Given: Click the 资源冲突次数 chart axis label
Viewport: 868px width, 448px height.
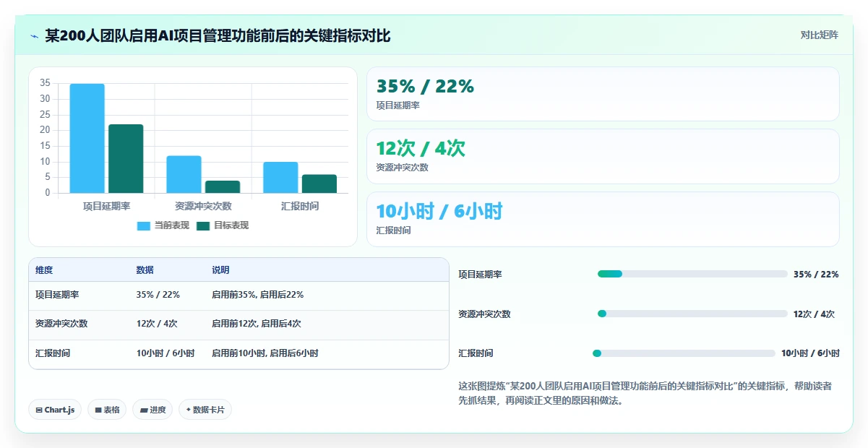Looking at the screenshot, I should pos(203,206).
